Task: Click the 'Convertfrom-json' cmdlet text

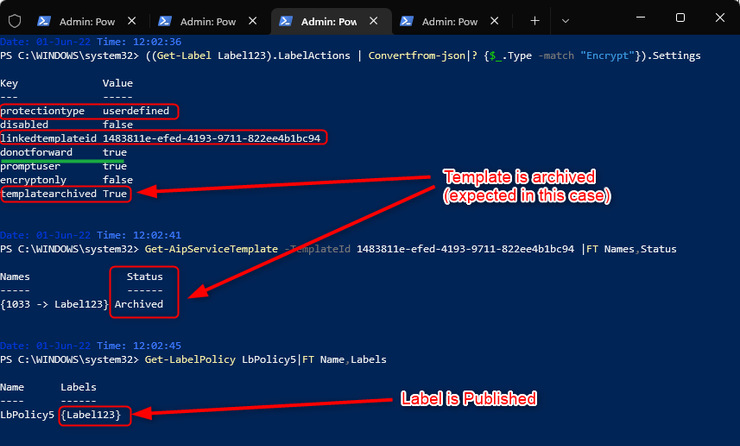Action: click(417, 56)
